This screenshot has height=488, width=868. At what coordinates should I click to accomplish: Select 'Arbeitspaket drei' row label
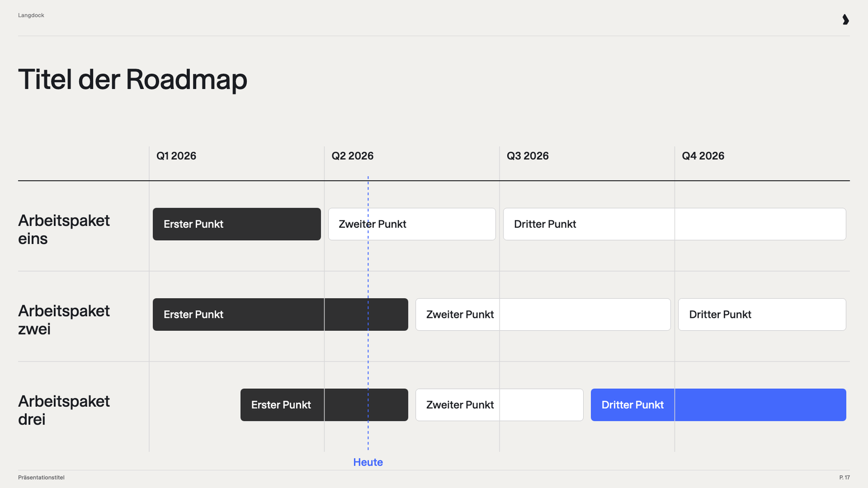pos(64,410)
